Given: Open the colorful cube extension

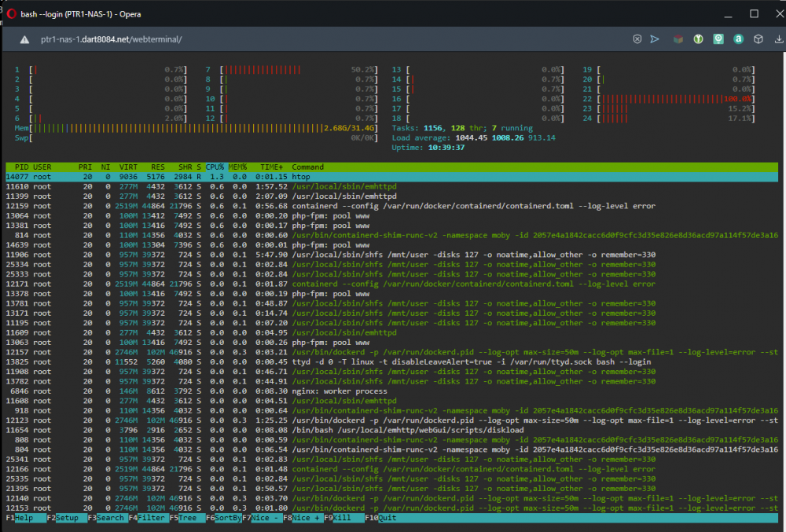Looking at the screenshot, I should pyautogui.click(x=678, y=39).
